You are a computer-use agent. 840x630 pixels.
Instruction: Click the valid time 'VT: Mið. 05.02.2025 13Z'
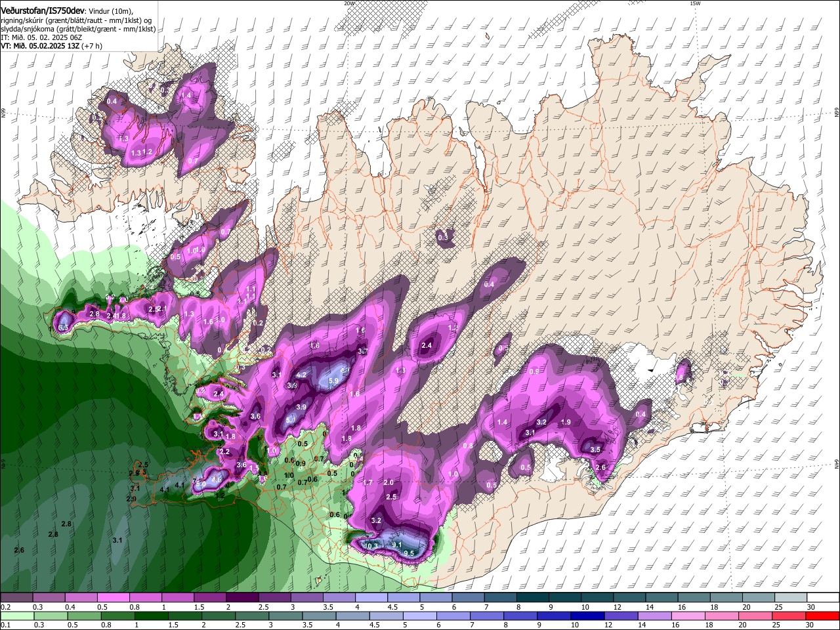tap(39, 46)
